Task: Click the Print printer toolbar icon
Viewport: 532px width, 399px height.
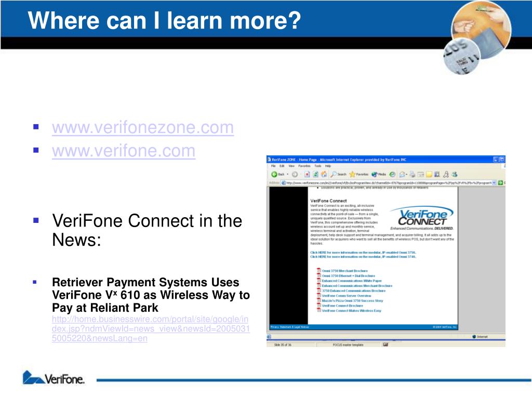Action: [x=412, y=175]
